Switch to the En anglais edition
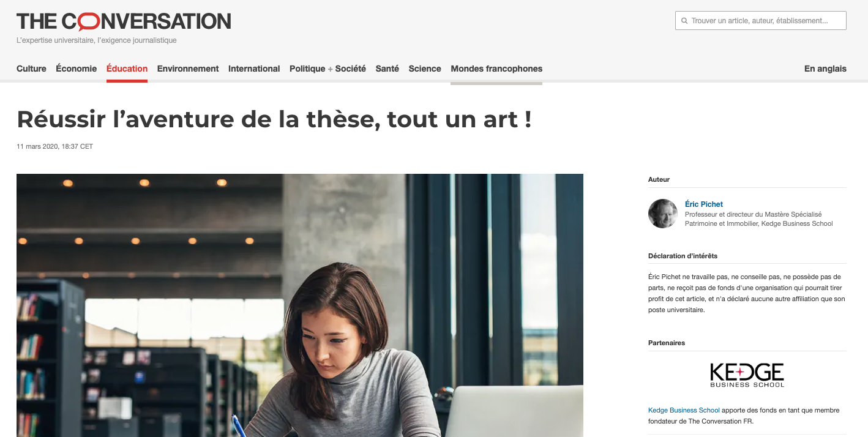 (x=825, y=69)
